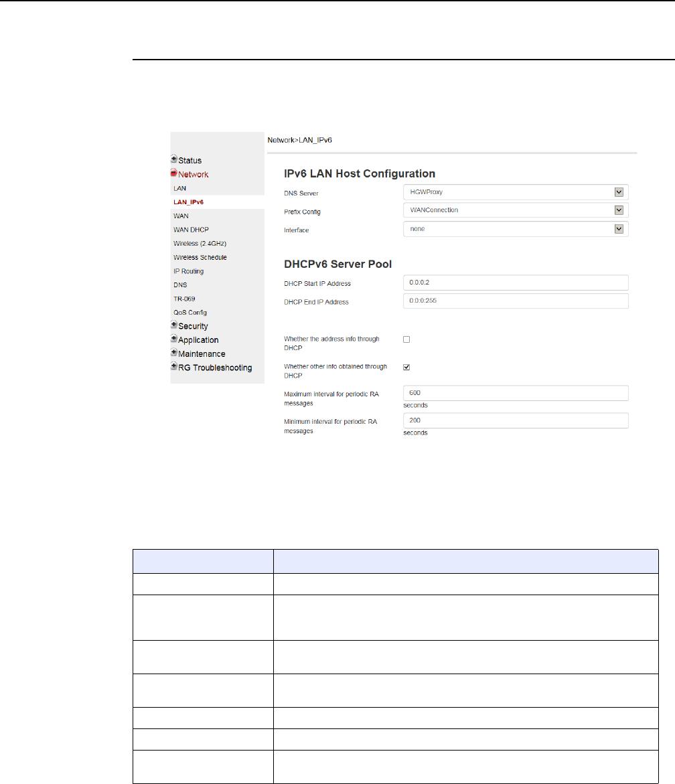This screenshot has height=784, width=675.
Task: Click the RG Troubleshooting section label
Action: pyautogui.click(x=215, y=368)
